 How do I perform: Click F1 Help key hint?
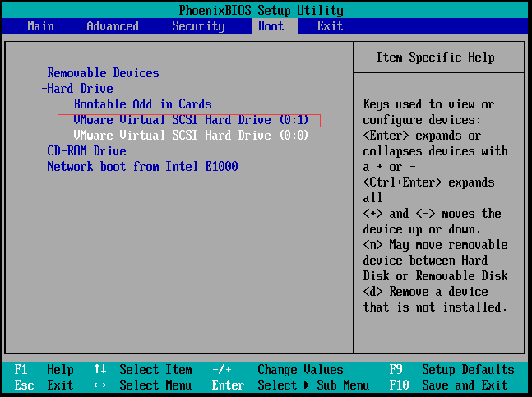click(44, 369)
